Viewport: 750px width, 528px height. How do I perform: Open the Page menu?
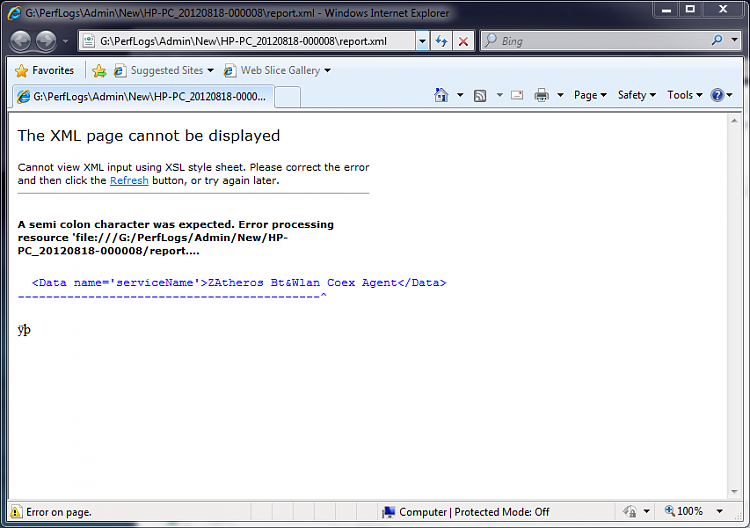[590, 95]
